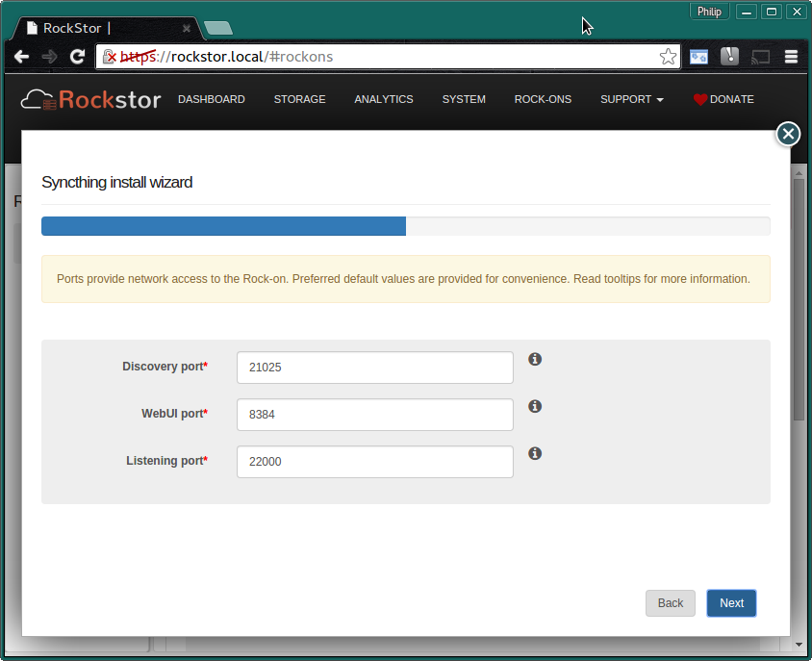Click the page vertical scrollbar thumb
The width and height of the screenshot is (812, 661).
799,299
